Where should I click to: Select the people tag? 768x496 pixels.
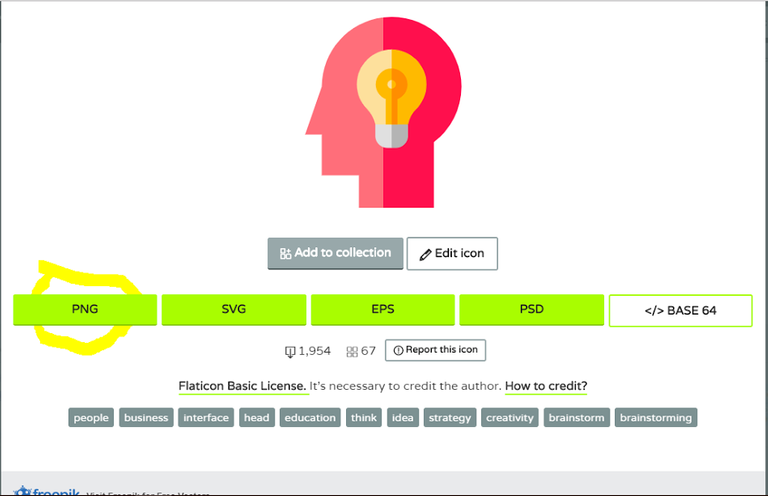[91, 418]
